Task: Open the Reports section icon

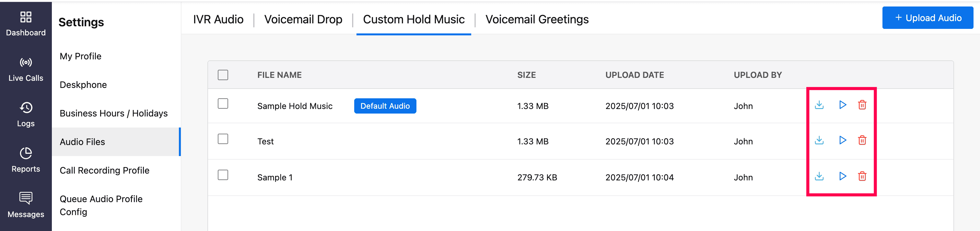Action: pos(26,153)
